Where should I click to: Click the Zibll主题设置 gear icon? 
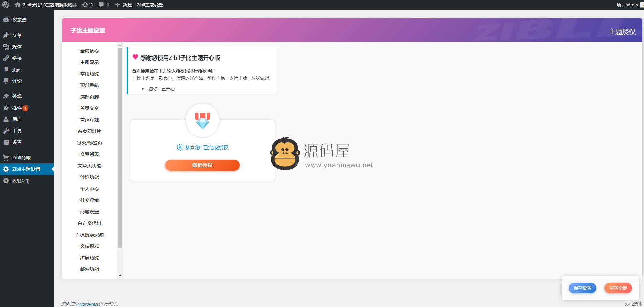[x=6, y=169]
